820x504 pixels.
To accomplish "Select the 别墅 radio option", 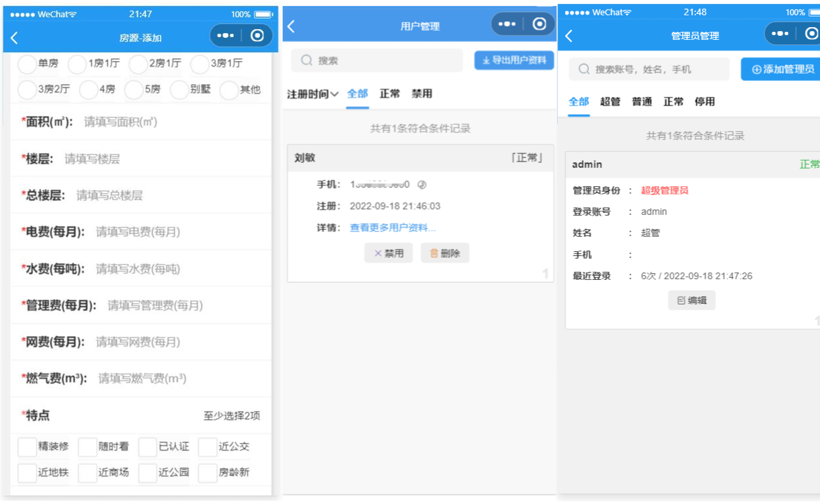I will (x=179, y=90).
